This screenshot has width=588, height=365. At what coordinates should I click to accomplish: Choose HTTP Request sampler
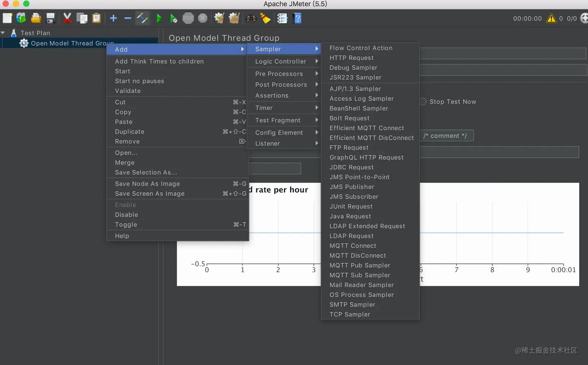click(x=370, y=58)
